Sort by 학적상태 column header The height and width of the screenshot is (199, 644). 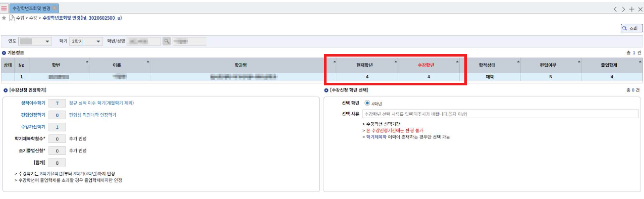point(490,65)
